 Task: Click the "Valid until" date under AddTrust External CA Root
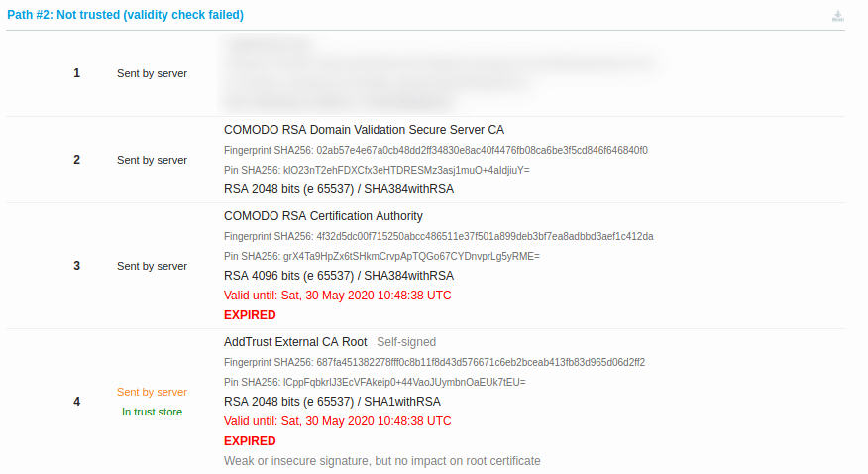(x=337, y=421)
